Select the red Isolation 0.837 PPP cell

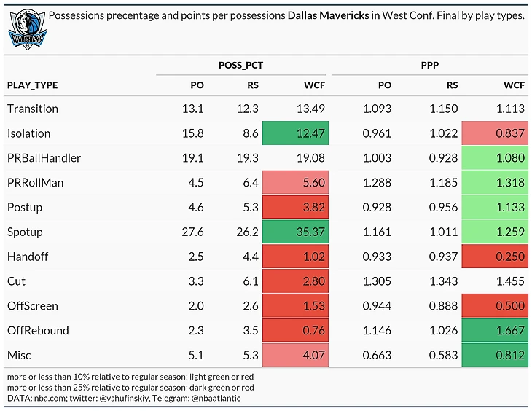[x=495, y=133]
